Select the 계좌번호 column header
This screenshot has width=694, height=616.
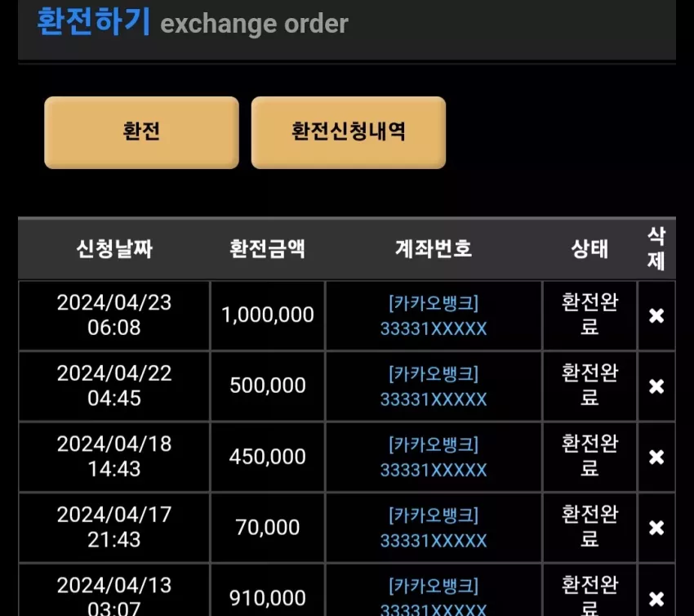434,248
